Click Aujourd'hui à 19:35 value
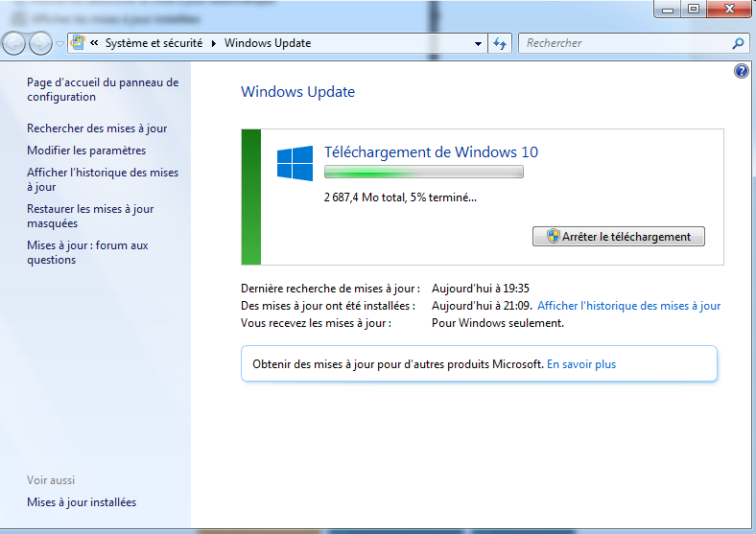 click(481, 289)
